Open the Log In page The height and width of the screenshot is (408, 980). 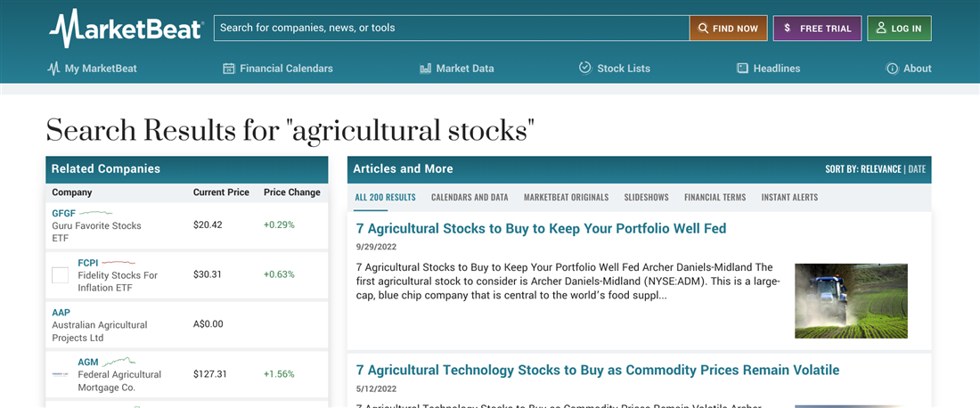(899, 29)
